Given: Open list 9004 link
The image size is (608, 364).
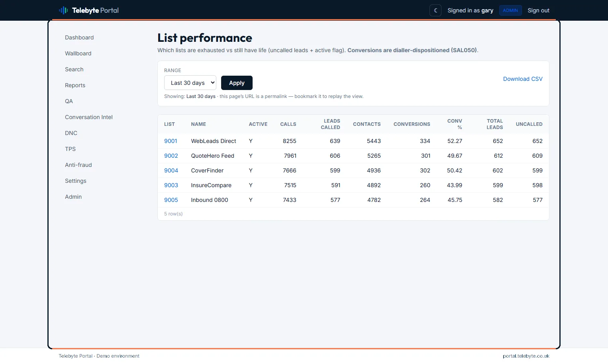Looking at the screenshot, I should (171, 170).
